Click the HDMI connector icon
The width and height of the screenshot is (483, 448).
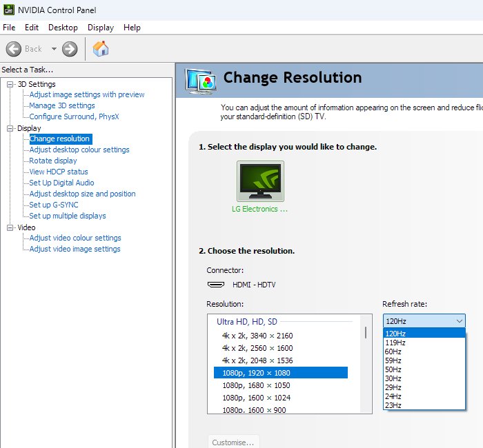215,285
